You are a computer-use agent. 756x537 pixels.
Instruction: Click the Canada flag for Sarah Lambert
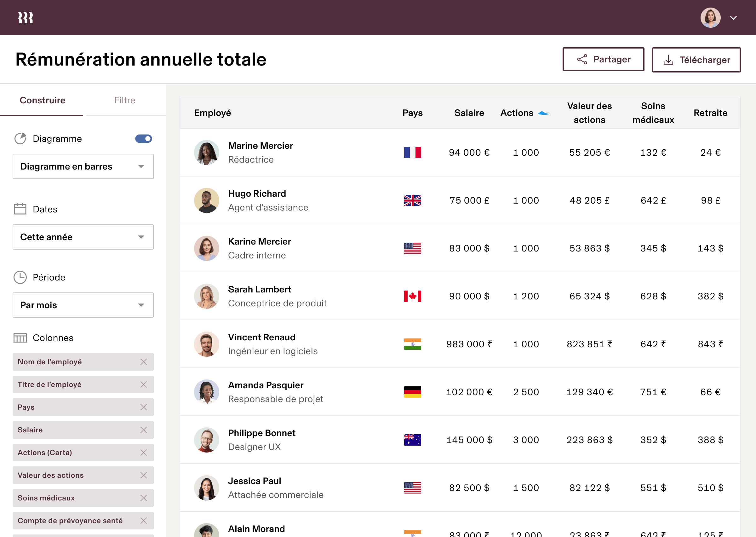pyautogui.click(x=412, y=296)
